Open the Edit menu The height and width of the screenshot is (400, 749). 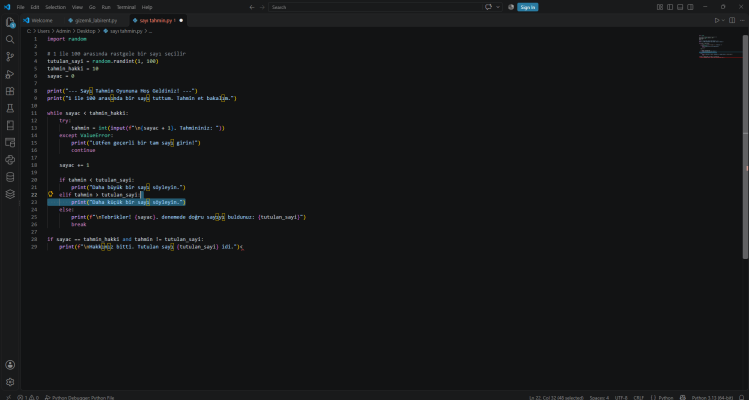click(35, 7)
